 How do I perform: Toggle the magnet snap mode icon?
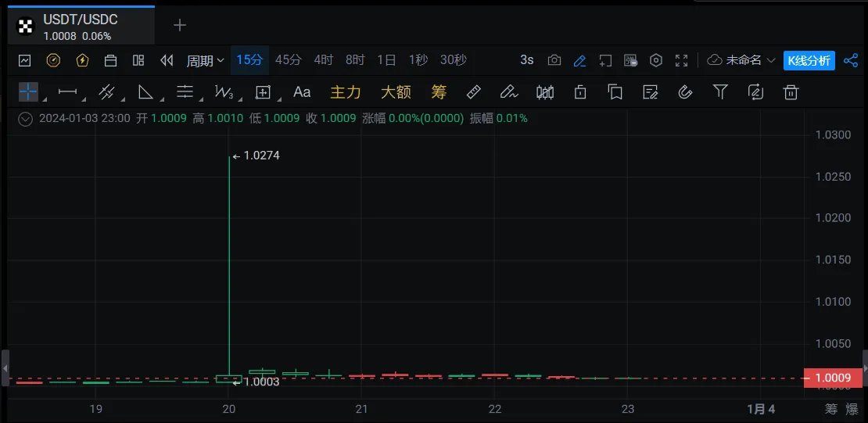pos(685,92)
